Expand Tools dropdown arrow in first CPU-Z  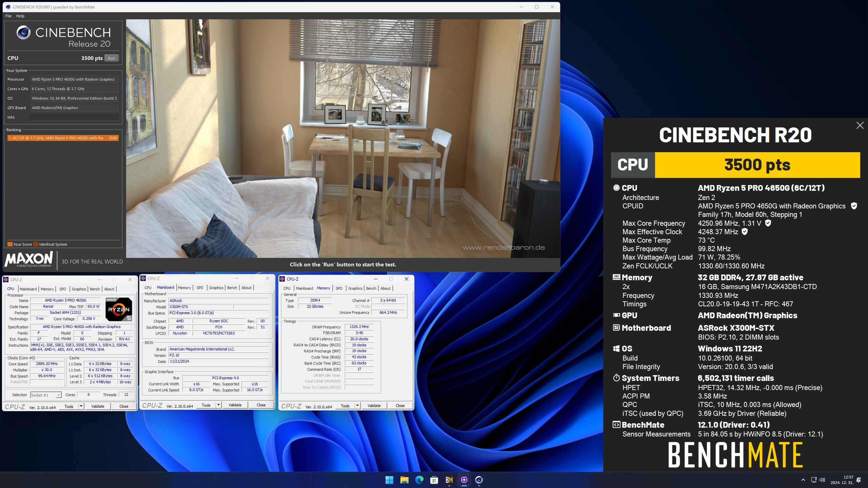point(81,406)
